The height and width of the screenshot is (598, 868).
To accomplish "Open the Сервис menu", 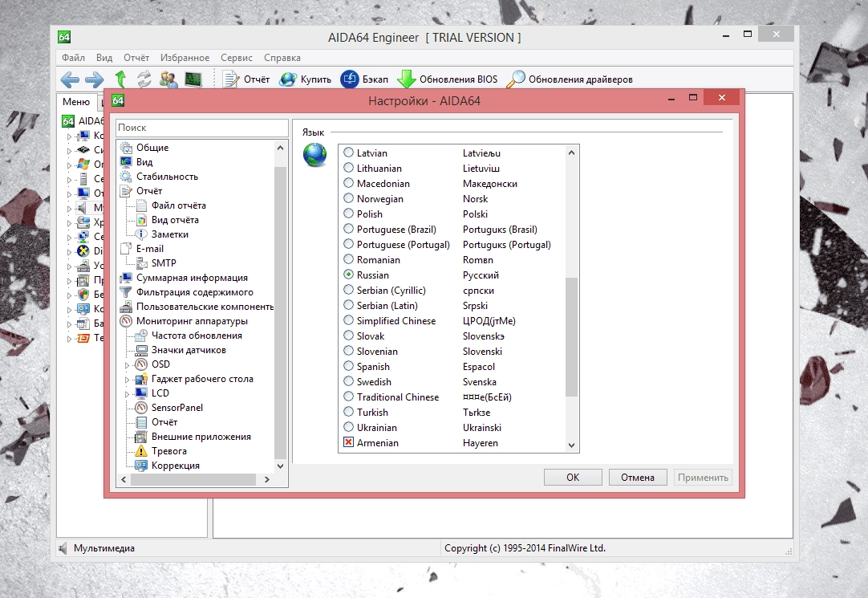I will pos(237,58).
